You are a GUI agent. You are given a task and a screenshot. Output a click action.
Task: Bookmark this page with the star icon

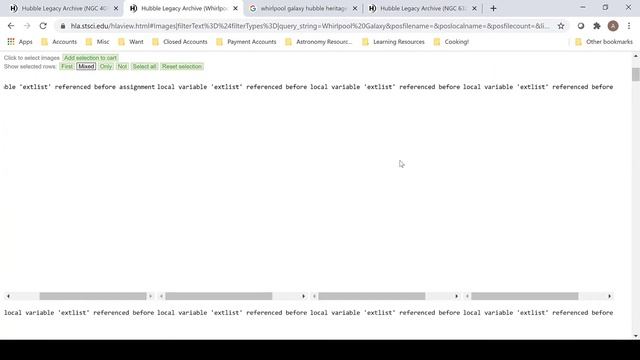click(x=561, y=26)
